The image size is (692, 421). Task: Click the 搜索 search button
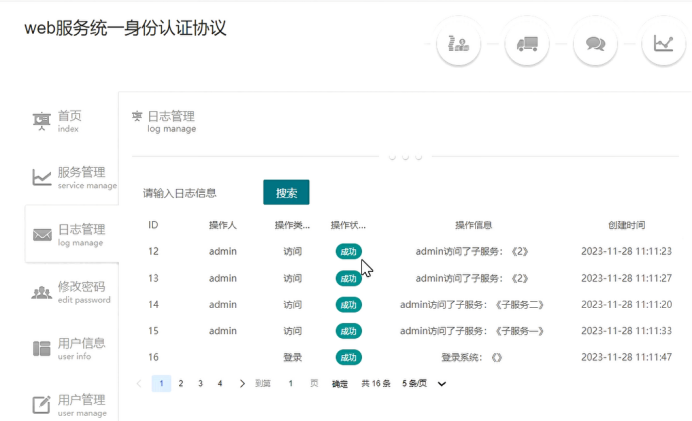pos(286,192)
